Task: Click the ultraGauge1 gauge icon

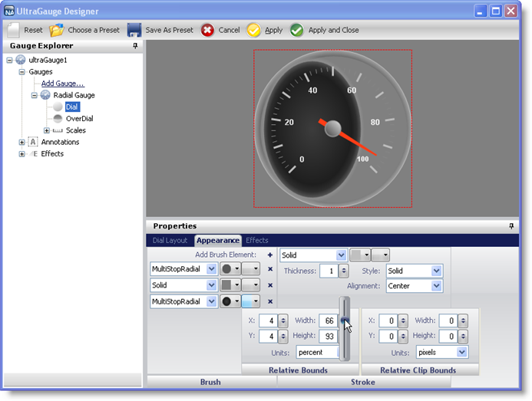Action: pos(21,60)
